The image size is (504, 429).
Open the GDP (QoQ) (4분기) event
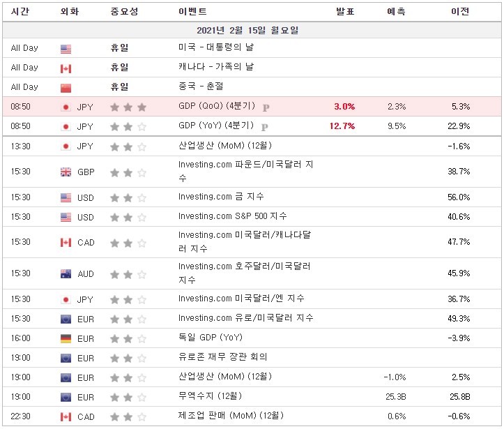[217, 106]
